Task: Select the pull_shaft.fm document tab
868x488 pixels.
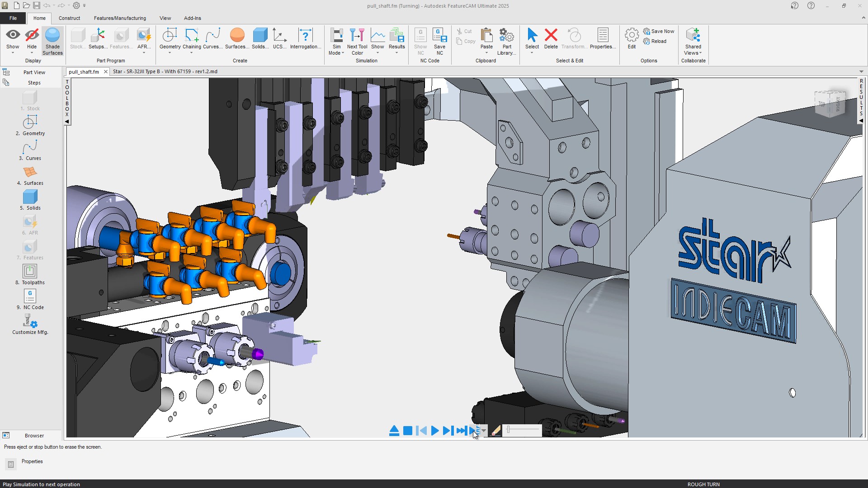Action: point(84,71)
